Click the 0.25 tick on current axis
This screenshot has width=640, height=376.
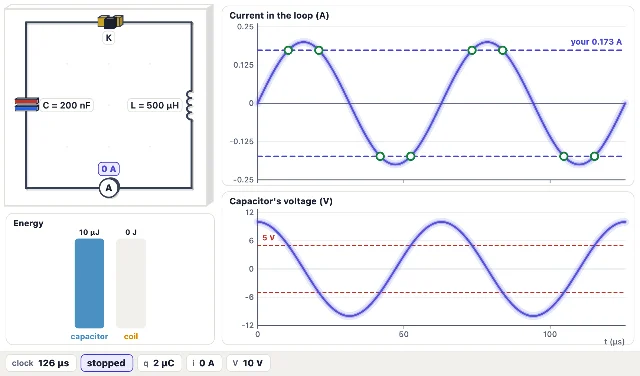[x=245, y=27]
